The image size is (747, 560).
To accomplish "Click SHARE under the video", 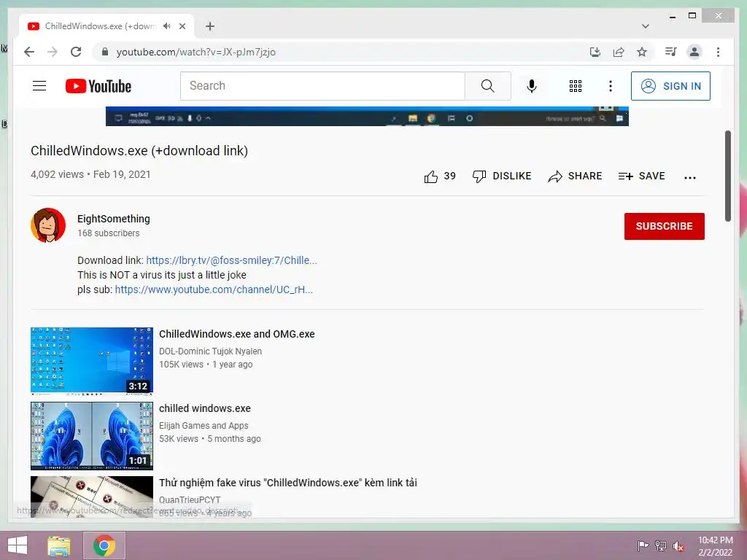I will click(x=575, y=176).
